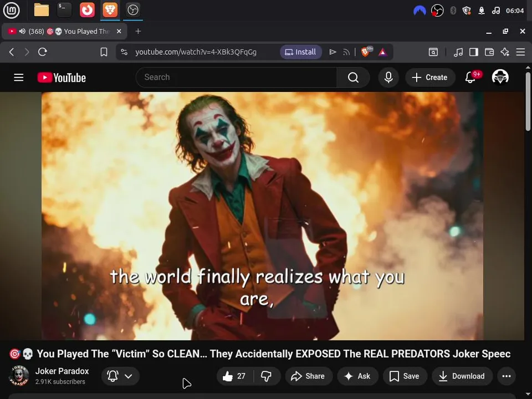Download this video
Viewport: 532px width, 399px height.
[462, 376]
